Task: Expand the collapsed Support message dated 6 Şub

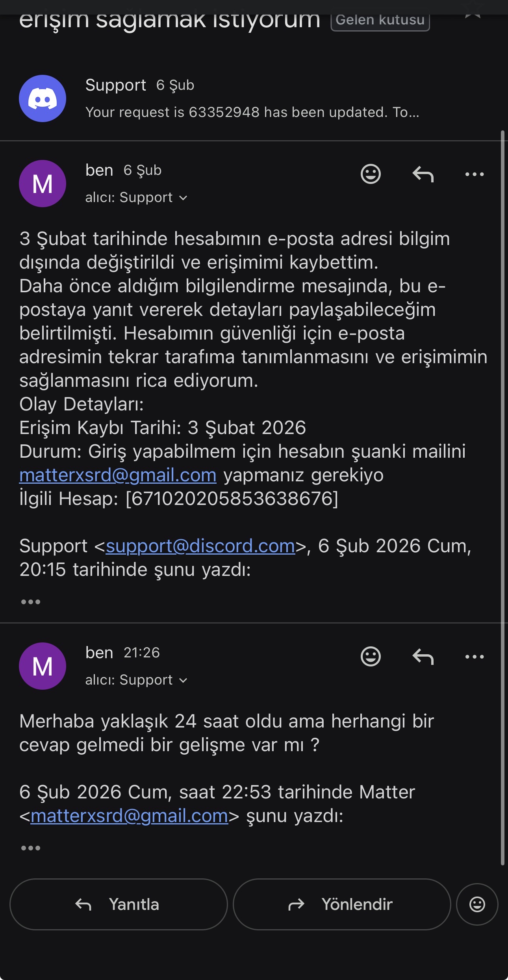Action: click(252, 98)
